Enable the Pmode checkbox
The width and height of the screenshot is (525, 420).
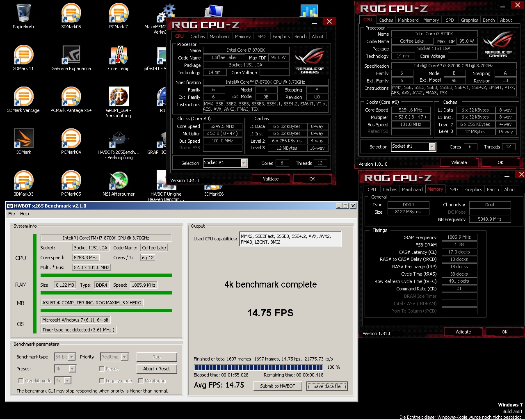(x=102, y=369)
